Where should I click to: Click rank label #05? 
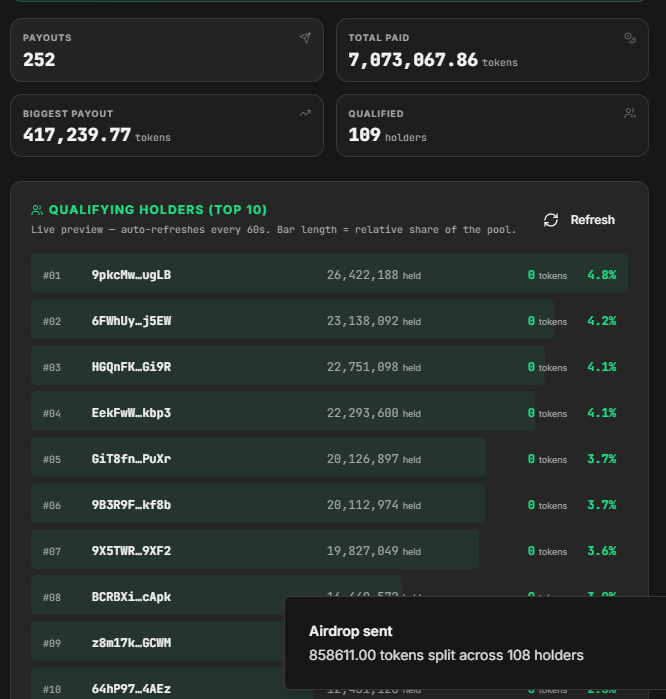coord(52,459)
